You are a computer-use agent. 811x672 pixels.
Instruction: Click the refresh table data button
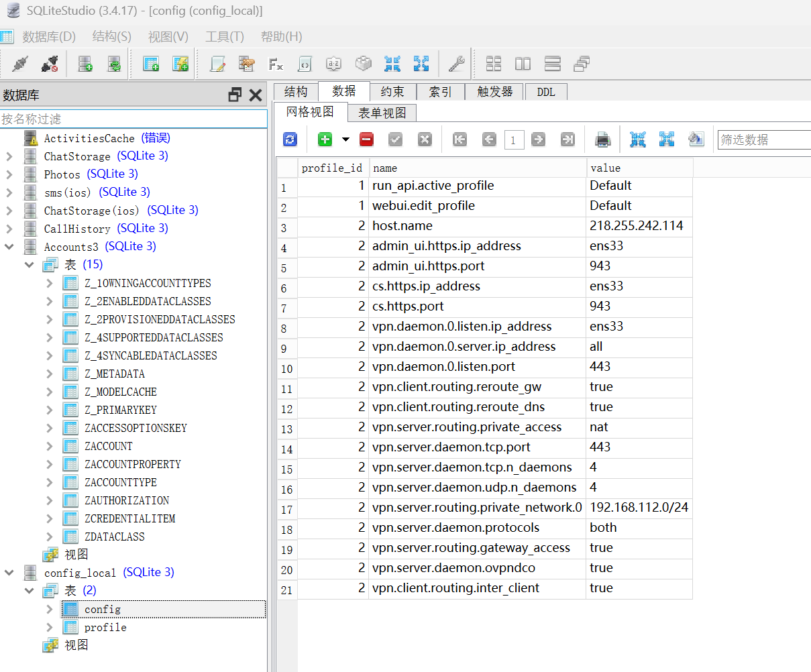(x=290, y=139)
